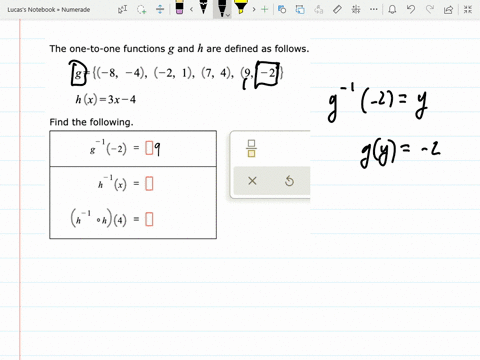Viewport: 480px width, 360px height.
Task: Click the Ink to Shape icon
Action: (x=300, y=9)
